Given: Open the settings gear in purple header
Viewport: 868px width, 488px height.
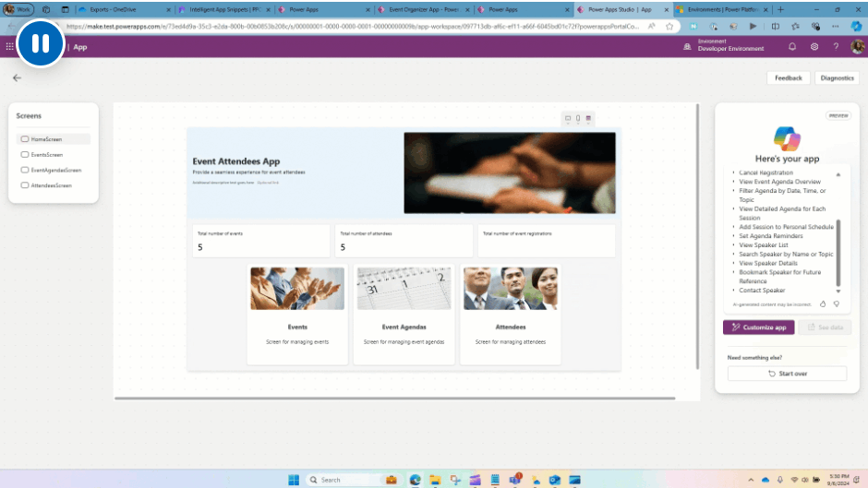Looking at the screenshot, I should click(x=814, y=47).
